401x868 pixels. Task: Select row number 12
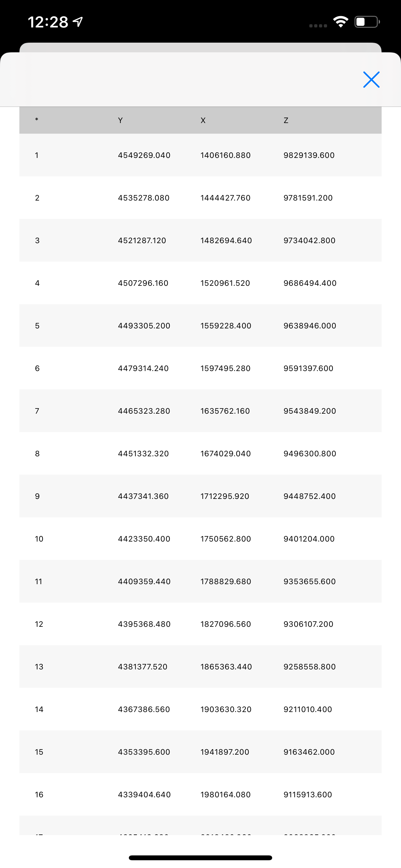tap(39, 624)
